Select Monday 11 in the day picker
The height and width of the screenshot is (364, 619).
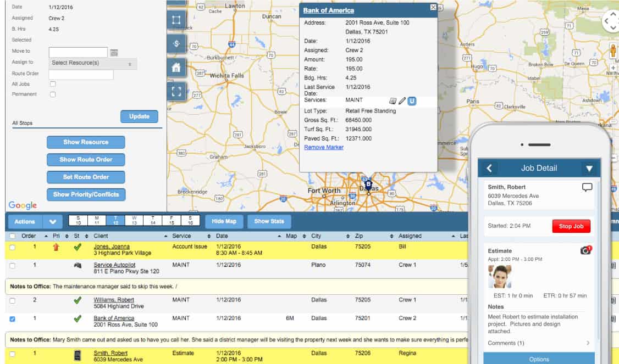click(97, 221)
